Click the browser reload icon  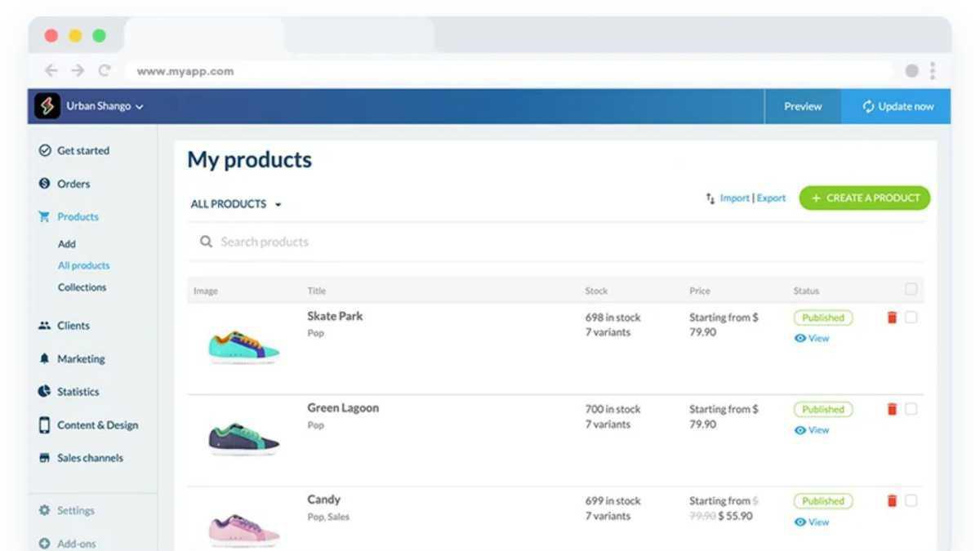pos(104,71)
